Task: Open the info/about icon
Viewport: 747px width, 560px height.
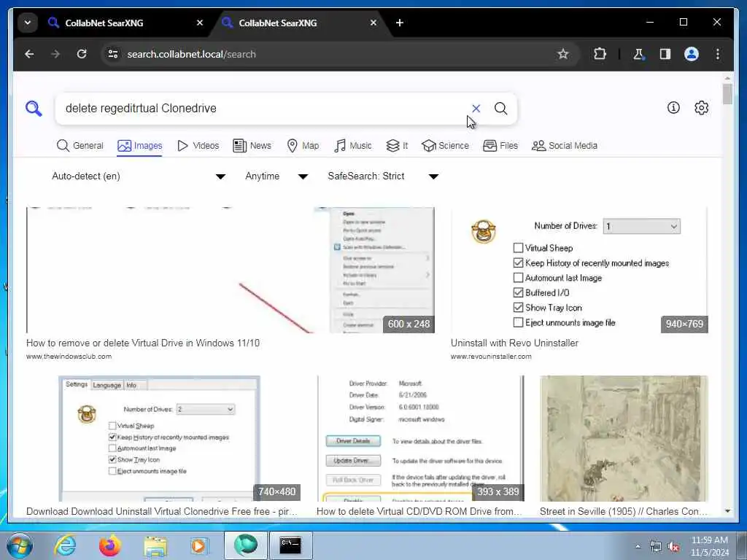Action: click(673, 108)
